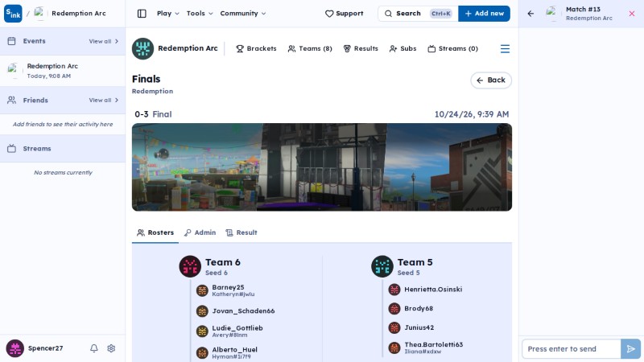View all Events in sidebar
Screen dimensions: 644x362
(104, 41)
